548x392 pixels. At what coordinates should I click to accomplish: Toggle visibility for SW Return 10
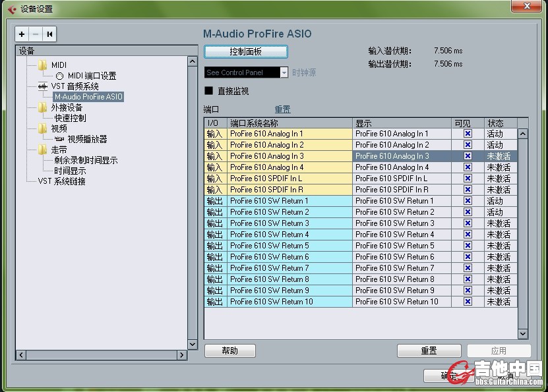pos(468,301)
